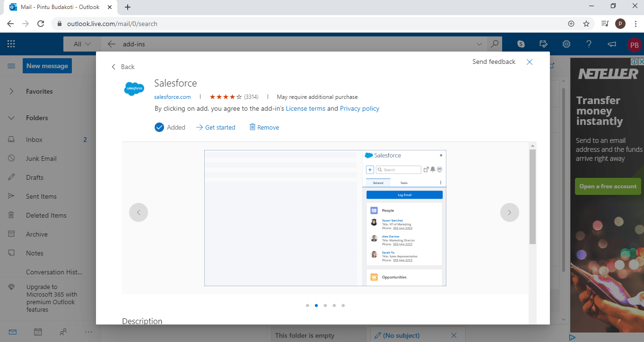The width and height of the screenshot is (644, 342).
Task: Click the Skype icon in Outlook header
Action: [x=521, y=44]
